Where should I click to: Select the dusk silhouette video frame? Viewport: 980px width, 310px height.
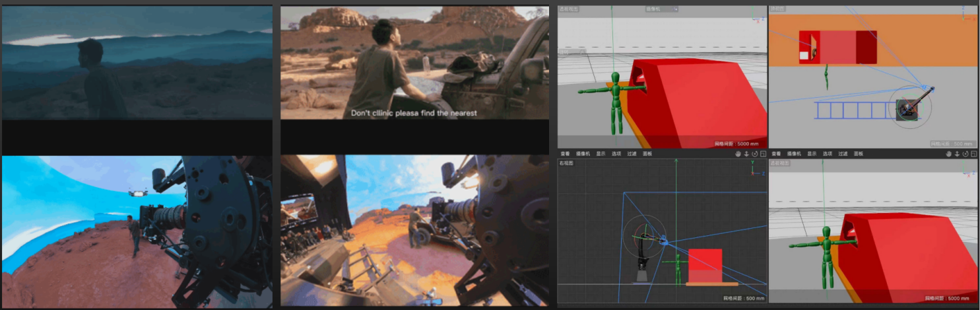(x=137, y=63)
